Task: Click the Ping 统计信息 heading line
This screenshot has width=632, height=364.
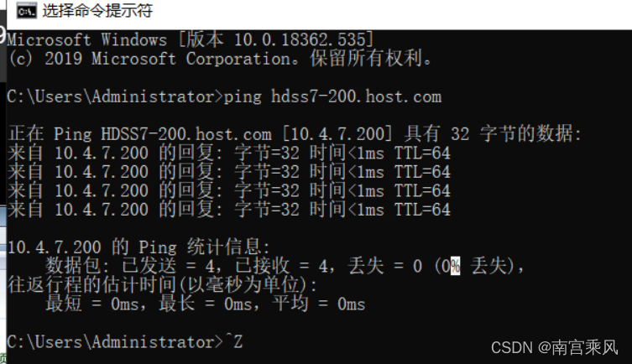Action: click(x=138, y=247)
